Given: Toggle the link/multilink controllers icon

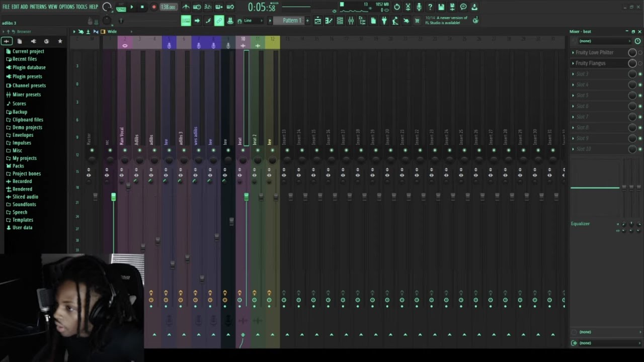Looking at the screenshot, I should tap(219, 21).
